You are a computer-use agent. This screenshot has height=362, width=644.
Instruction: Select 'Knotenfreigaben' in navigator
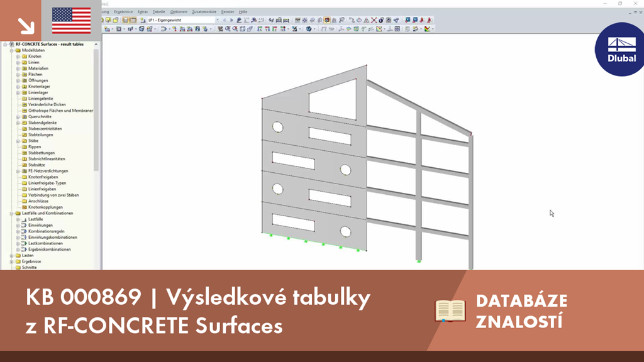click(43, 177)
